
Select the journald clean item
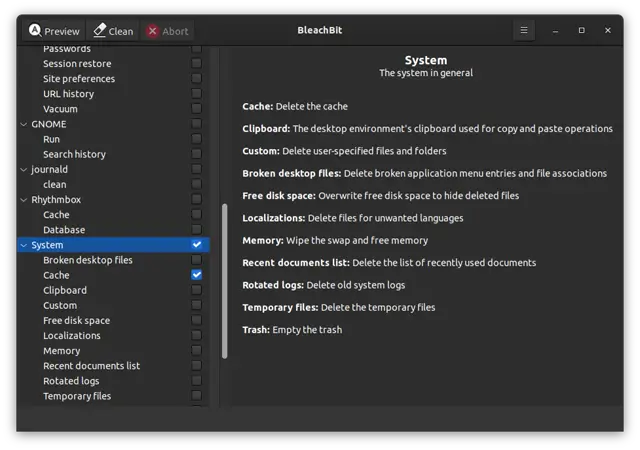tap(55, 185)
